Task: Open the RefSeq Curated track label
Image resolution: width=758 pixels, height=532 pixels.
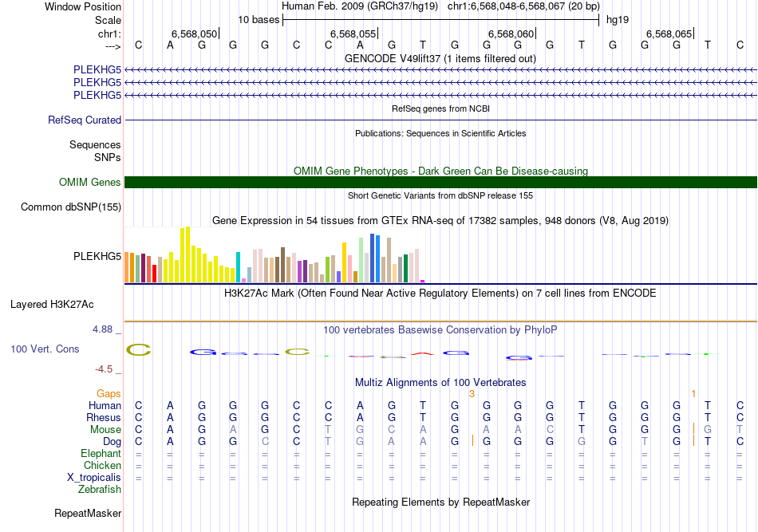Action: [85, 120]
